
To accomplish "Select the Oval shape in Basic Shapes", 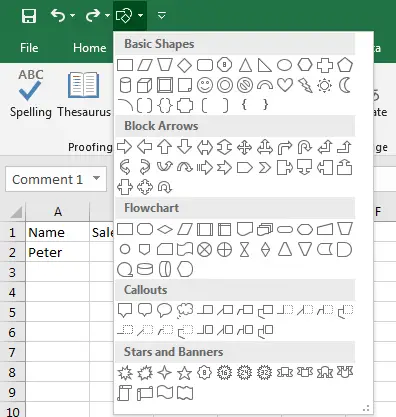I will click(284, 65).
